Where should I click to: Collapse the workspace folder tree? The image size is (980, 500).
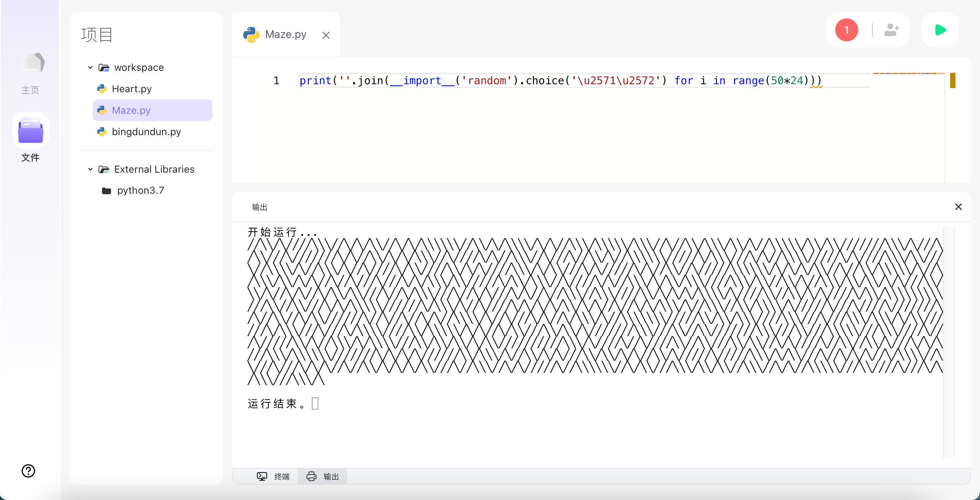(90, 67)
